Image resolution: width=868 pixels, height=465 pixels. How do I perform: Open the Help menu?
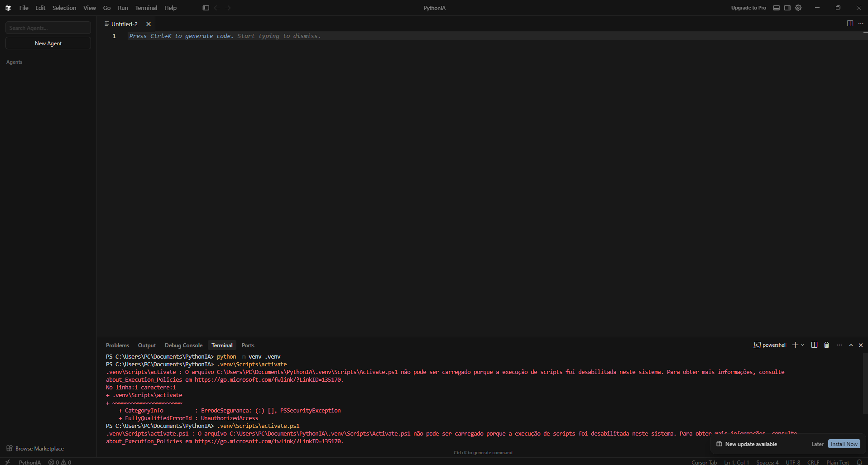coord(171,8)
